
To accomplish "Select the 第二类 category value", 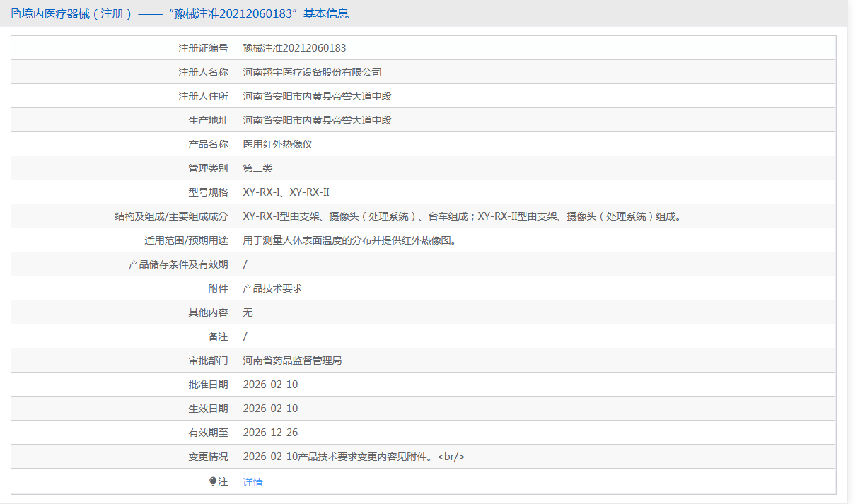I will pyautogui.click(x=257, y=168).
